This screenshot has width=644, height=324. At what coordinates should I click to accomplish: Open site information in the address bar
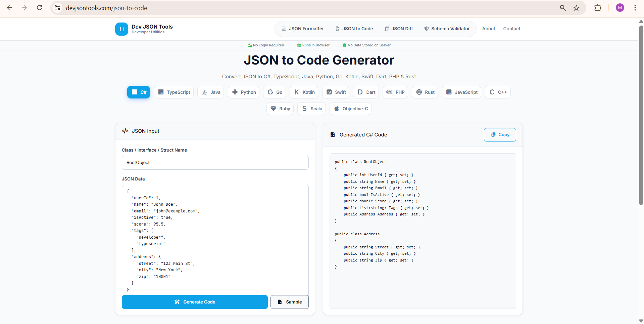coord(57,8)
